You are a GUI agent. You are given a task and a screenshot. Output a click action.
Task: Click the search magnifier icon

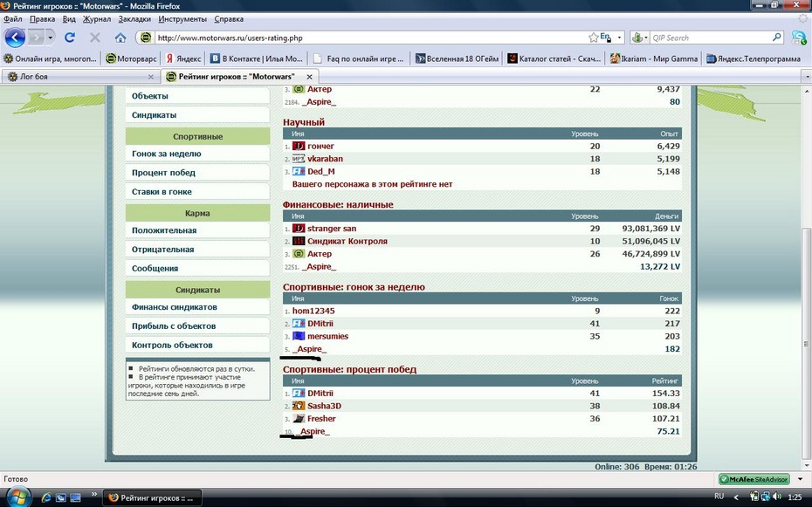[x=777, y=38]
